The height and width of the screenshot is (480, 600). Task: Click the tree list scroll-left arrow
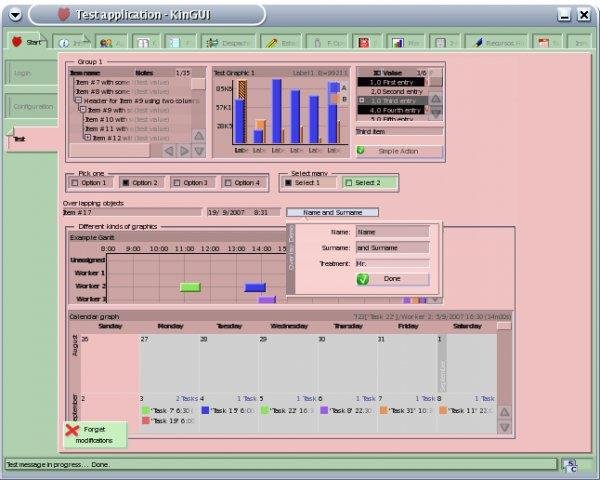tap(169, 150)
